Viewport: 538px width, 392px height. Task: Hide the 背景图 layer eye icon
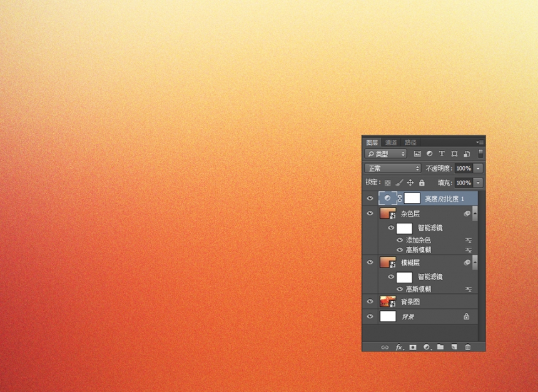(x=370, y=301)
